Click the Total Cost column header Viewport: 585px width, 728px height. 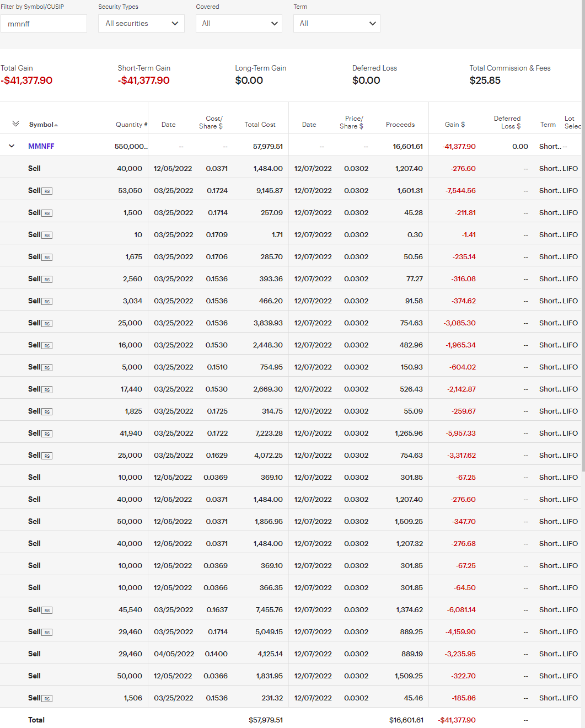pos(260,125)
